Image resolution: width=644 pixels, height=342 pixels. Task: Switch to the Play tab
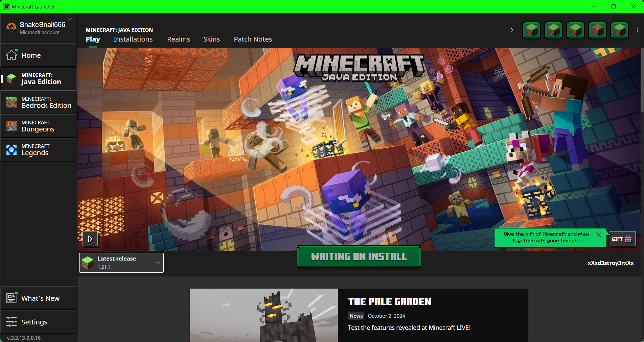(x=93, y=39)
